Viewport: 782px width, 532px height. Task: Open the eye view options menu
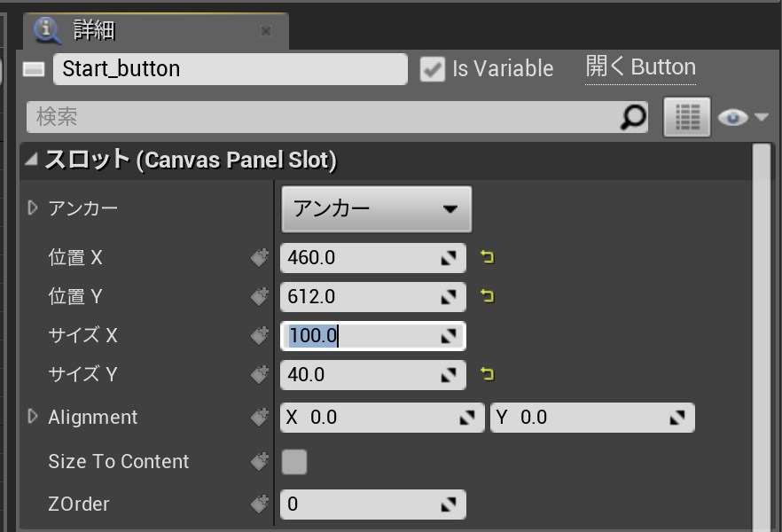pyautogui.click(x=742, y=117)
